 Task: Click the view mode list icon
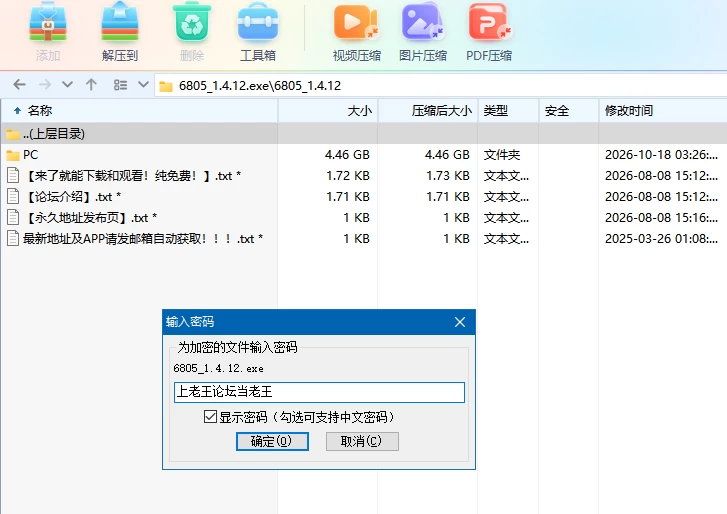(x=120, y=85)
